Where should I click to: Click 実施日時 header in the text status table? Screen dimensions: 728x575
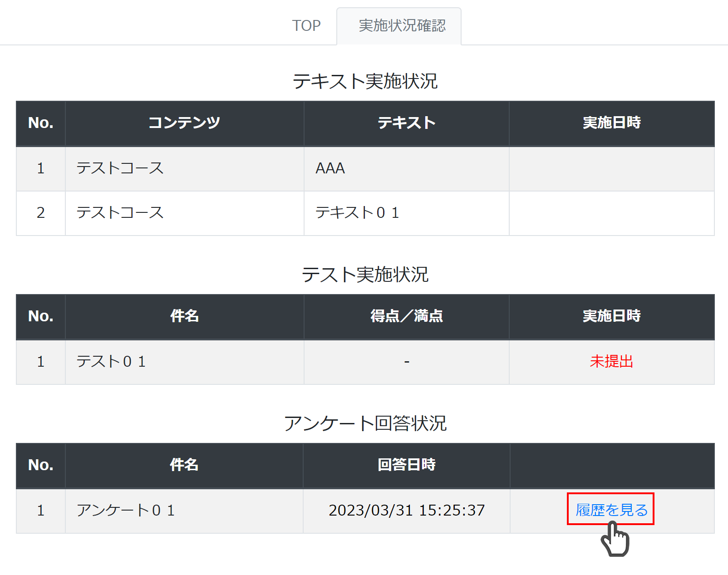(611, 123)
